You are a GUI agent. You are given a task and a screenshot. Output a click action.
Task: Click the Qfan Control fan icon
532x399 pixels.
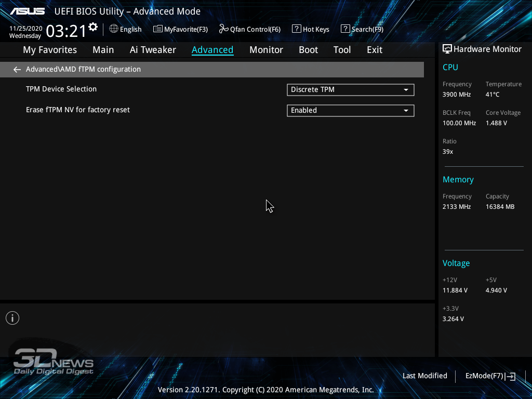click(223, 29)
